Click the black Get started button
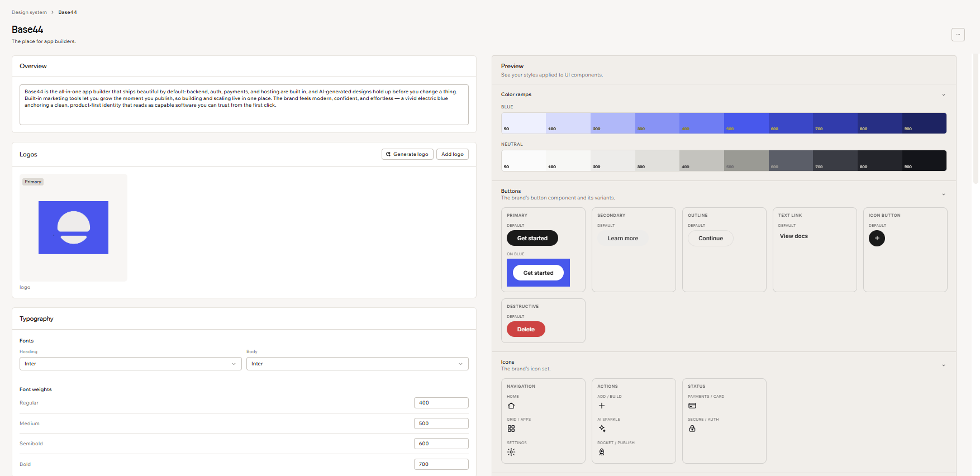This screenshot has height=476, width=980. pyautogui.click(x=532, y=238)
